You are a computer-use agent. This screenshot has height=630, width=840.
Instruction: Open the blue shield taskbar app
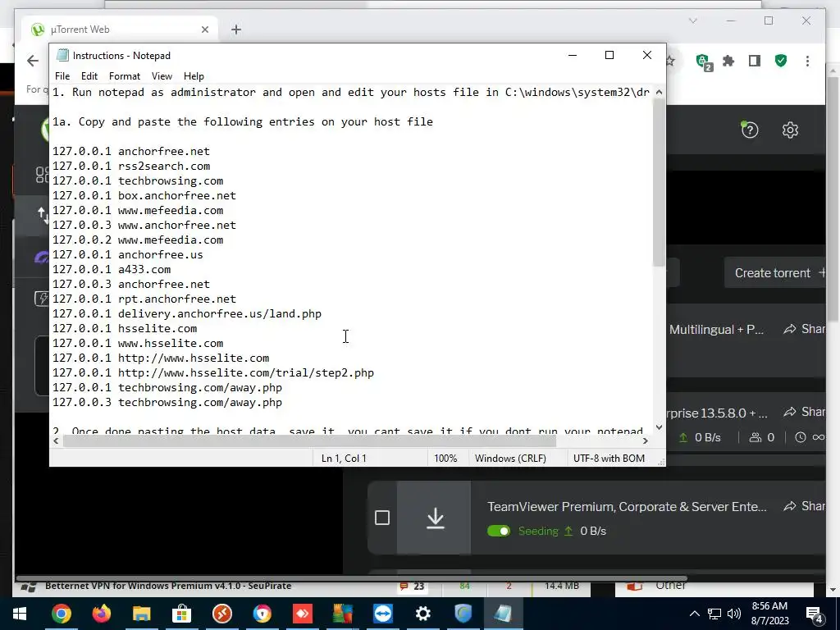tap(463, 614)
